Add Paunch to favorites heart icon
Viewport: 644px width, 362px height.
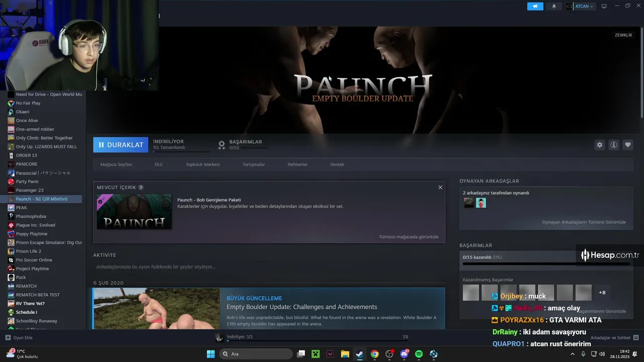(x=628, y=145)
